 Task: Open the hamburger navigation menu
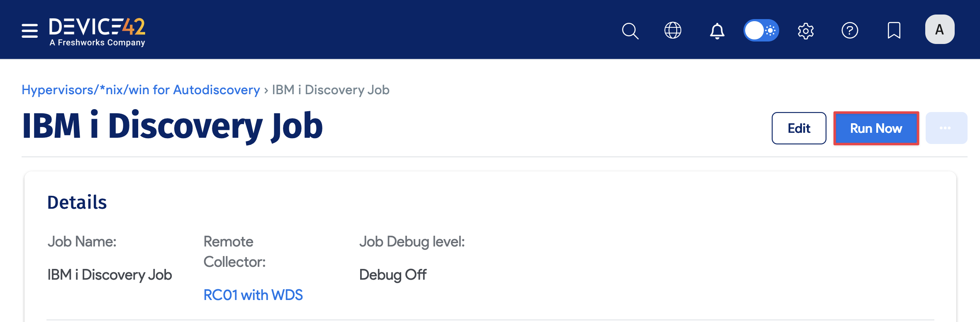29,30
